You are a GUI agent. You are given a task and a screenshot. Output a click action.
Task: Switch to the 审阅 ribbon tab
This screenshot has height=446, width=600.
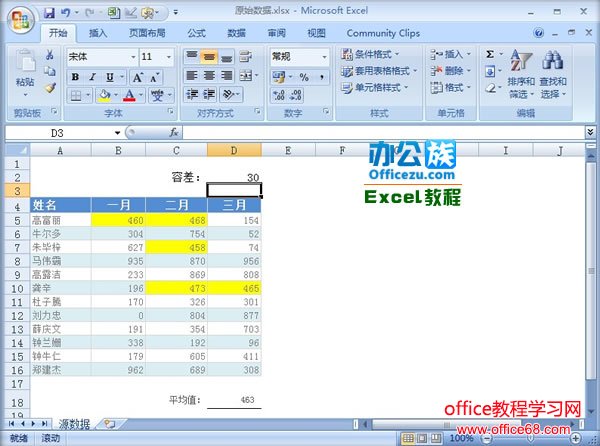pyautogui.click(x=277, y=33)
